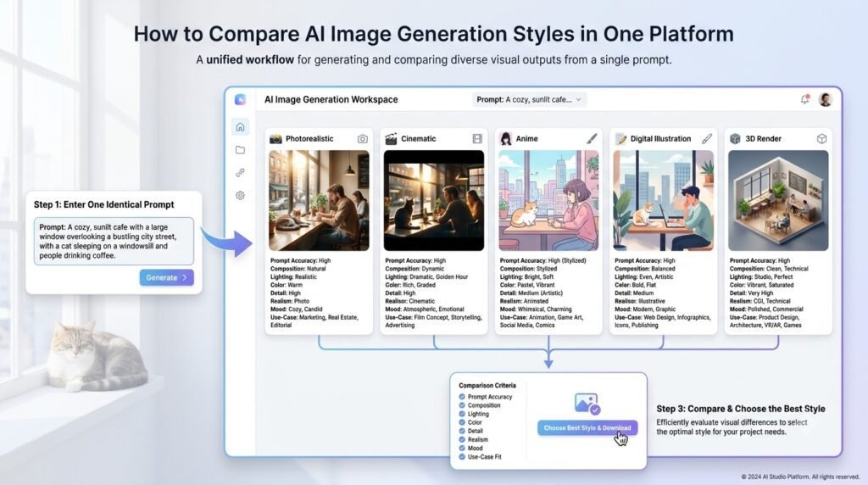Click the AI Image Generation Workspace title
Viewport: 868px width, 485px height.
tap(331, 100)
